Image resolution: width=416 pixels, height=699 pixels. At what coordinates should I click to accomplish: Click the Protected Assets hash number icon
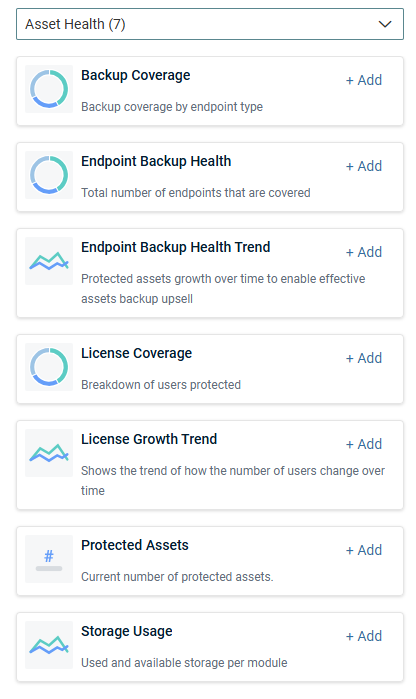49,559
